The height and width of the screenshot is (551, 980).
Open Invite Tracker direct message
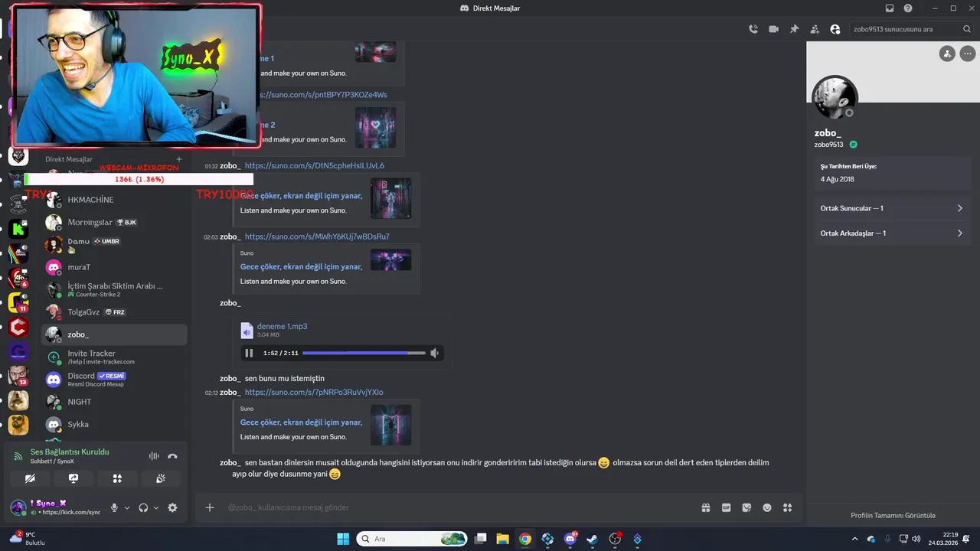114,357
